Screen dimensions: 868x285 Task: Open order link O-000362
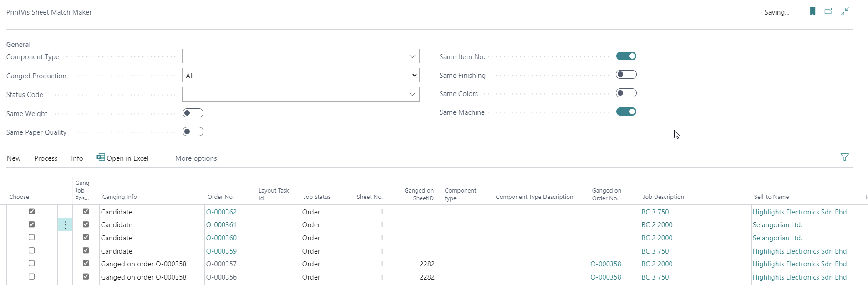point(221,212)
